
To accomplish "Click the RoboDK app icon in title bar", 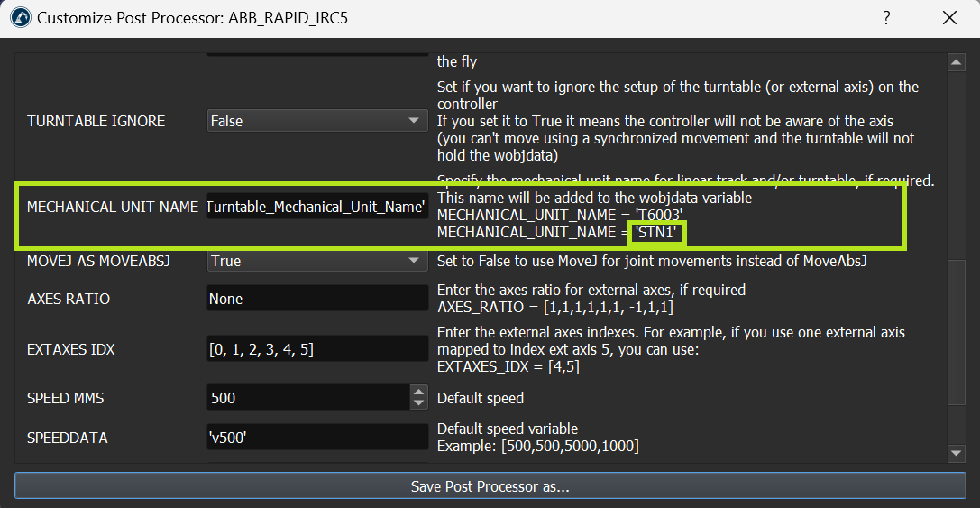I will (x=20, y=18).
